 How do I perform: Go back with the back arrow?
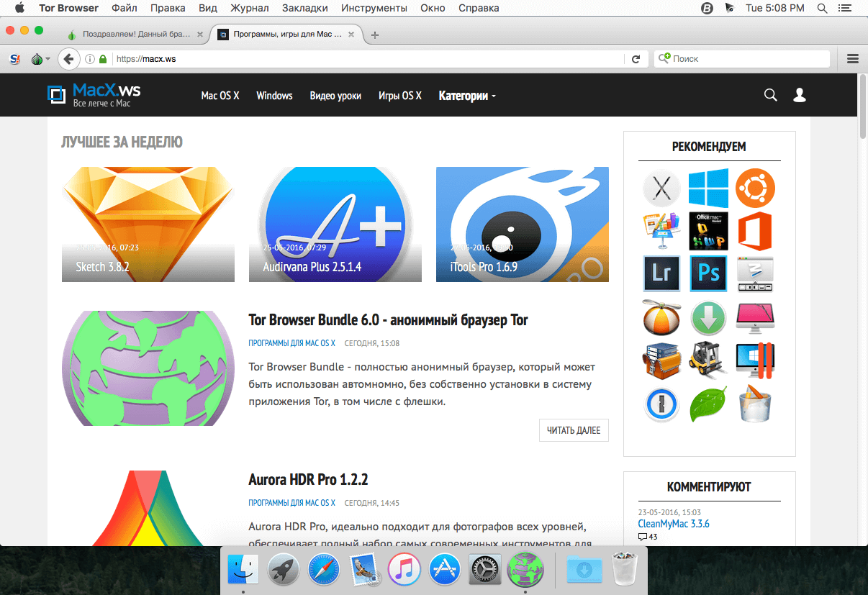coord(68,59)
